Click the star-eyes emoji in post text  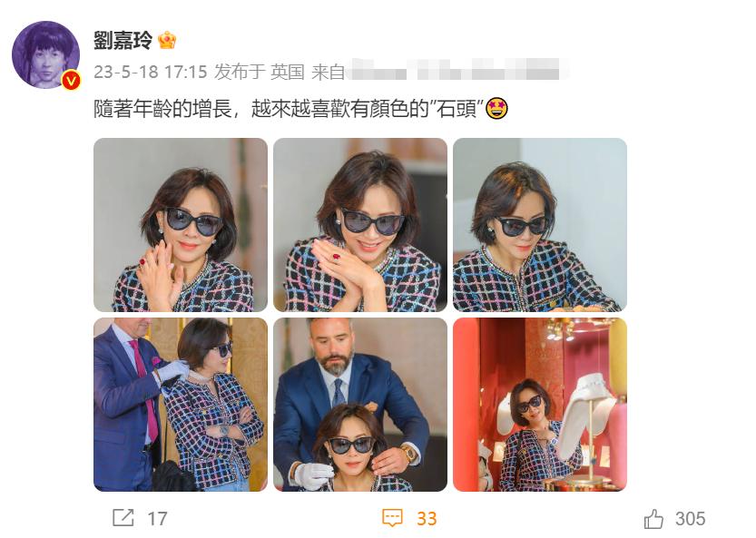coord(496,109)
